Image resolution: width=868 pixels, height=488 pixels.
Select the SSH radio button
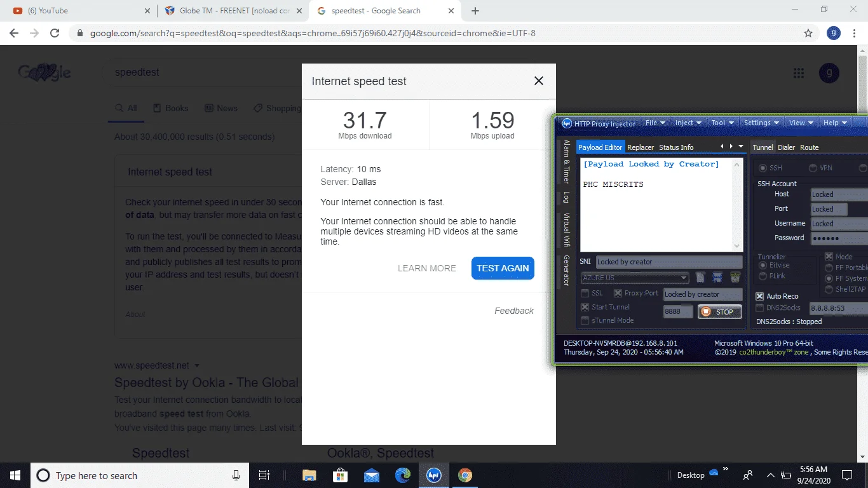tap(763, 168)
